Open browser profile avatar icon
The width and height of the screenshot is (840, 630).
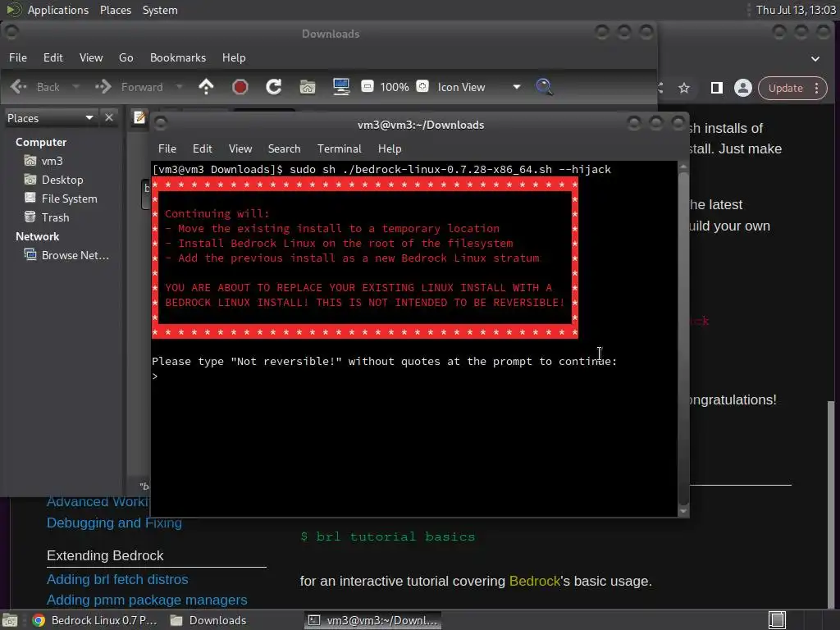743,88
